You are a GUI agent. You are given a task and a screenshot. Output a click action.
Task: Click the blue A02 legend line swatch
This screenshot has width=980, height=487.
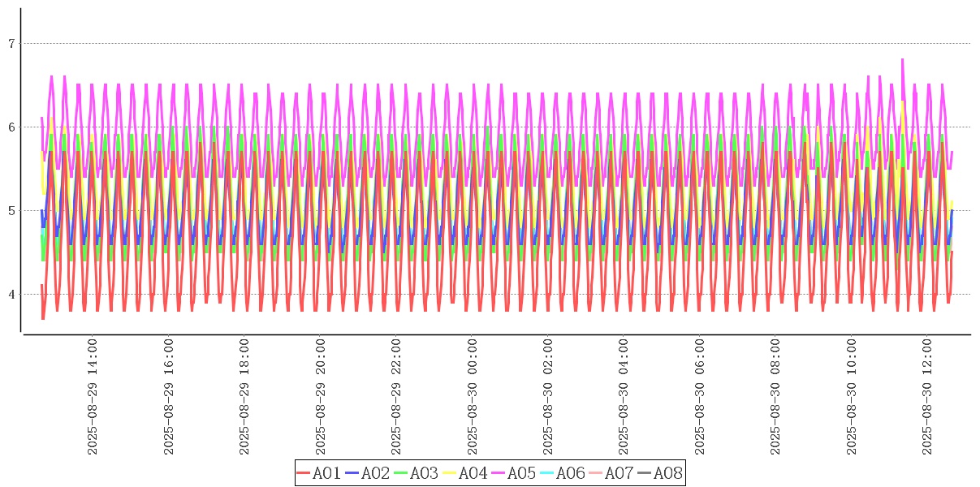point(352,473)
